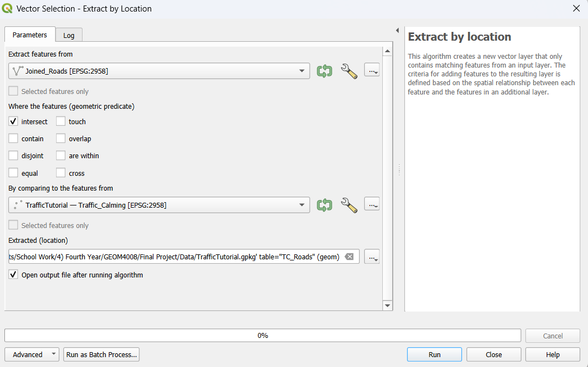The width and height of the screenshot is (588, 367).
Task: Click browse ellipsis button next to Joined_Roads
Action: click(x=372, y=70)
